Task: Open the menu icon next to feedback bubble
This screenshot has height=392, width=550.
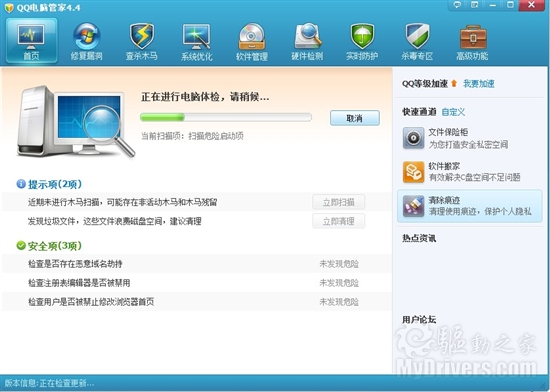Action: pyautogui.click(x=475, y=5)
